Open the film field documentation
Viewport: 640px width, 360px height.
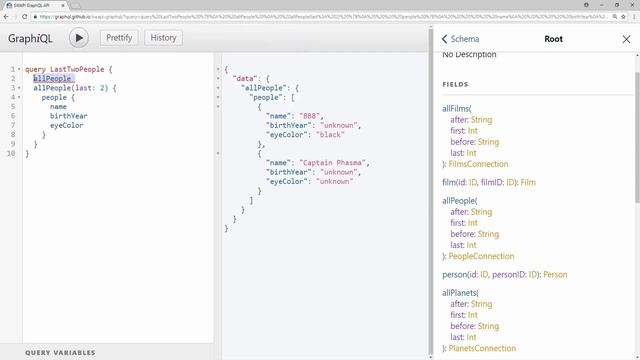click(x=448, y=182)
